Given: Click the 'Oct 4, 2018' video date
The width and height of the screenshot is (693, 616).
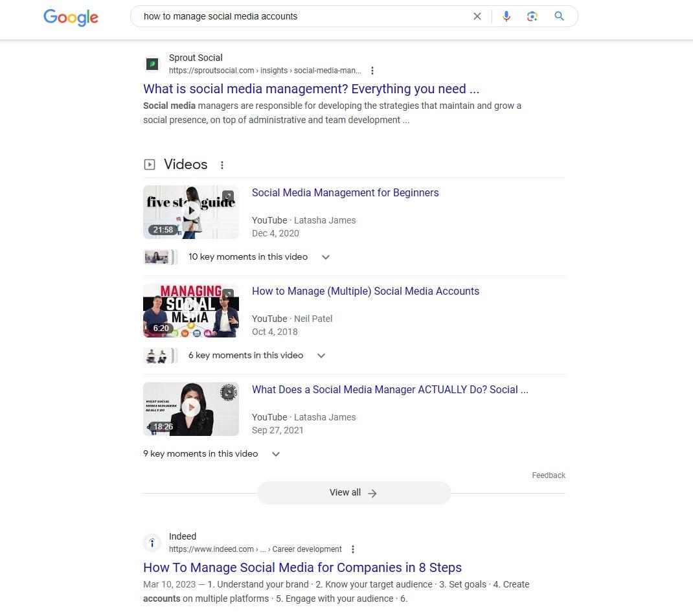Looking at the screenshot, I should 275,332.
